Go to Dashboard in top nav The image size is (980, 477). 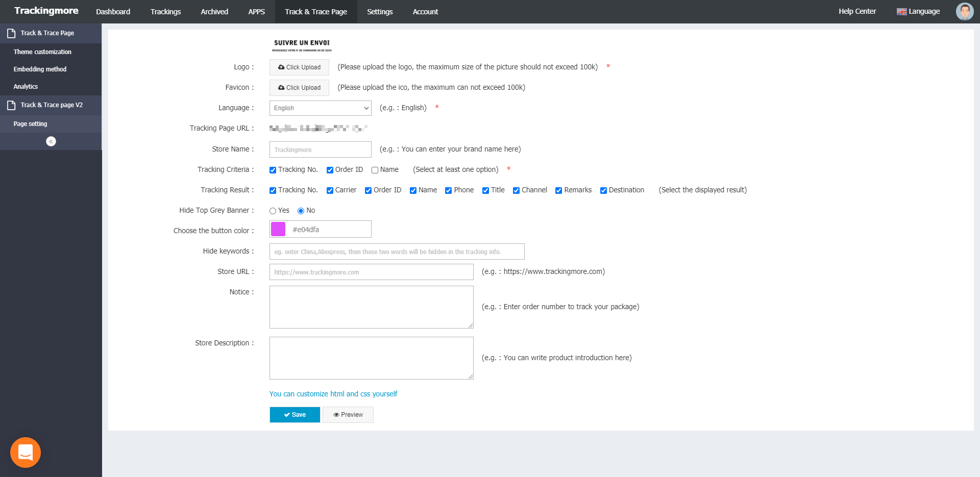click(113, 12)
